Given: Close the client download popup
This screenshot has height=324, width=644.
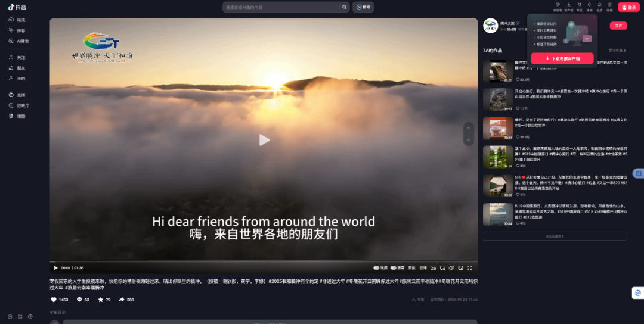Looking at the screenshot, I should pyautogui.click(x=594, y=17).
